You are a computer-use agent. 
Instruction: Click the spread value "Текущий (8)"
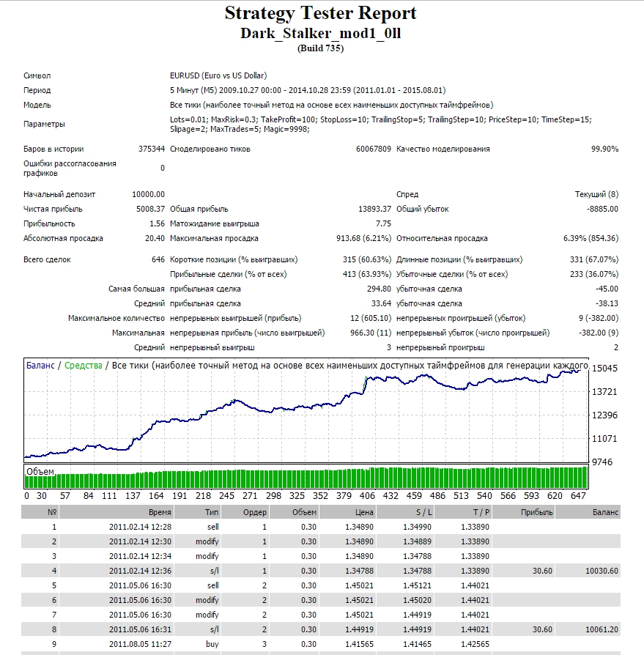[597, 194]
